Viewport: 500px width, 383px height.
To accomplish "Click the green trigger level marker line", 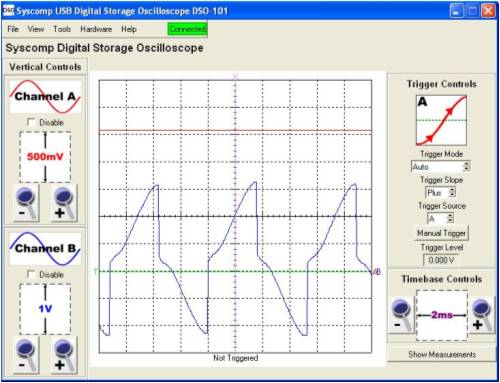I will [235, 272].
